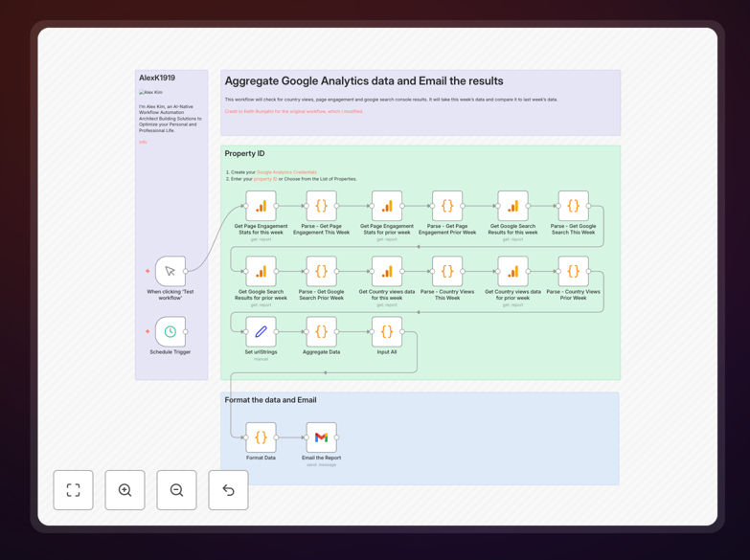Click the 'Alex Kim' broken image thumbnail

pos(150,92)
